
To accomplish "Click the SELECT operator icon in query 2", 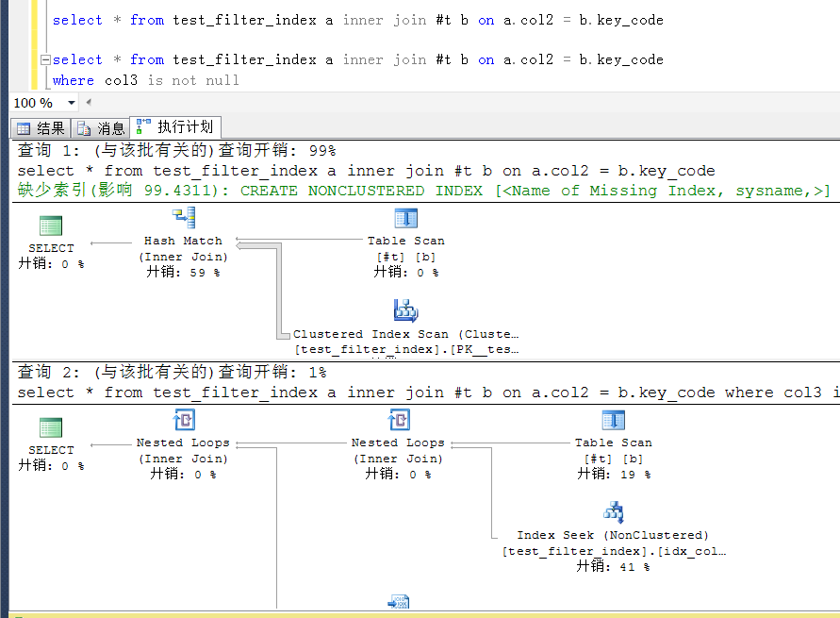I will click(x=51, y=428).
